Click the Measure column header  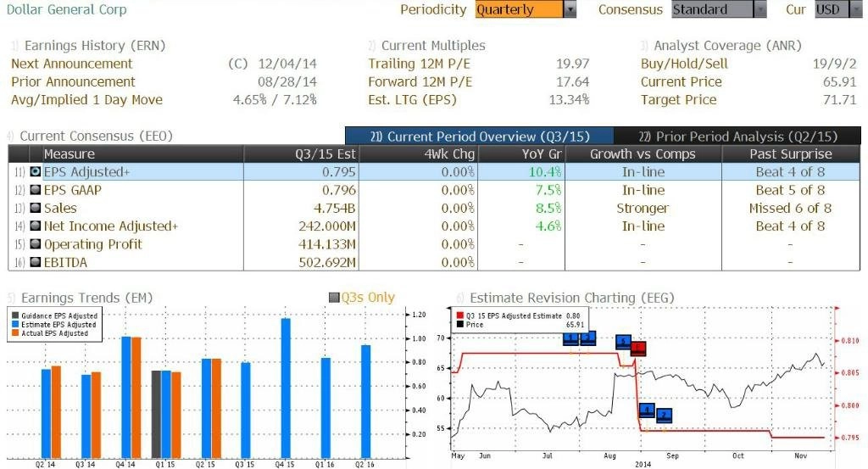pos(143,154)
